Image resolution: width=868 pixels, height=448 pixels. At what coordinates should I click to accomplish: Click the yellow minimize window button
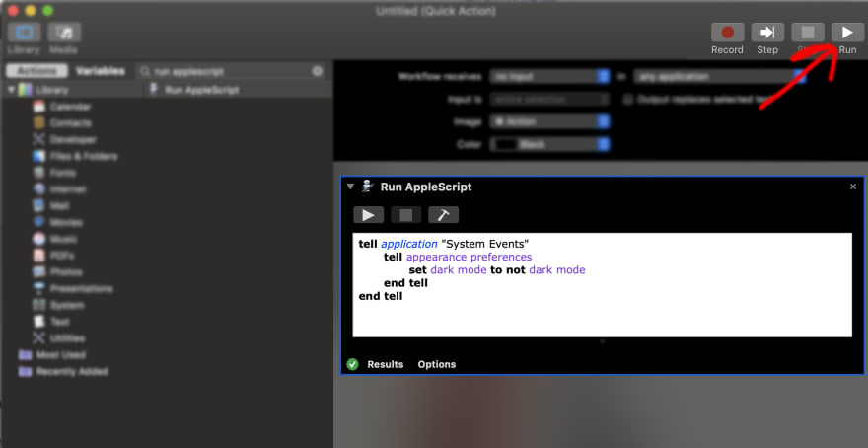click(31, 11)
